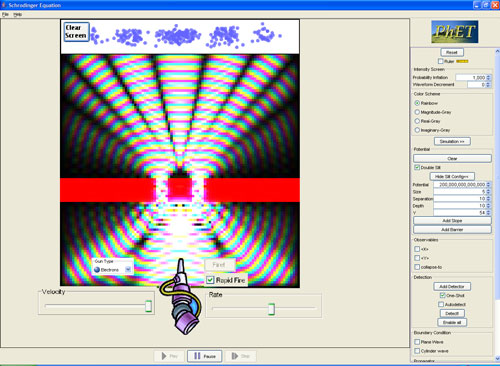This screenshot has height=366, width=500.
Task: Uncheck the Rapid Fire checkbox
Action: 210,280
